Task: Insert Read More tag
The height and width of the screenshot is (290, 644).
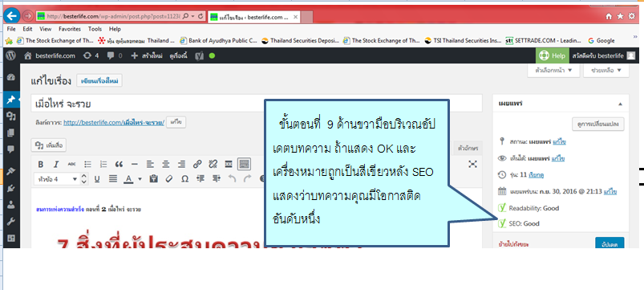Action: pyautogui.click(x=229, y=164)
